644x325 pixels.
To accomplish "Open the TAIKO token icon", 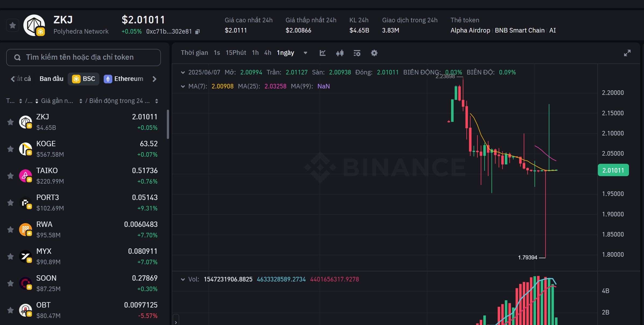I will click(x=26, y=176).
